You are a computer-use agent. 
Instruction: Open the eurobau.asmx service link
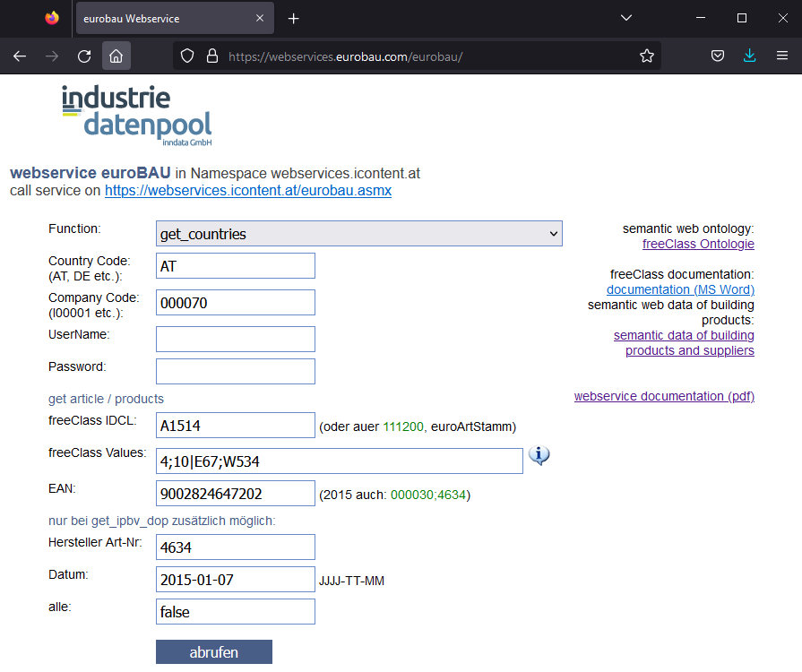click(248, 191)
